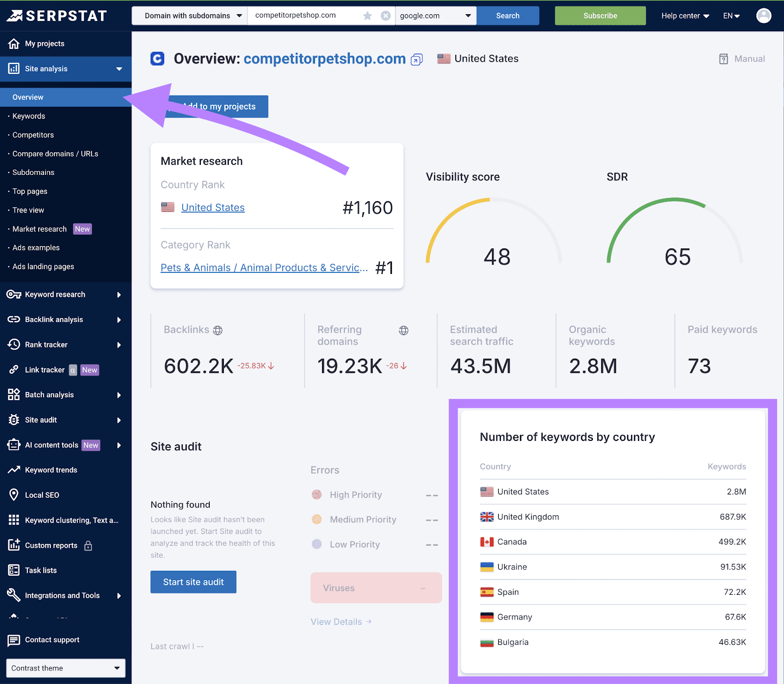
Task: Open the Competitors section
Action: click(x=32, y=135)
